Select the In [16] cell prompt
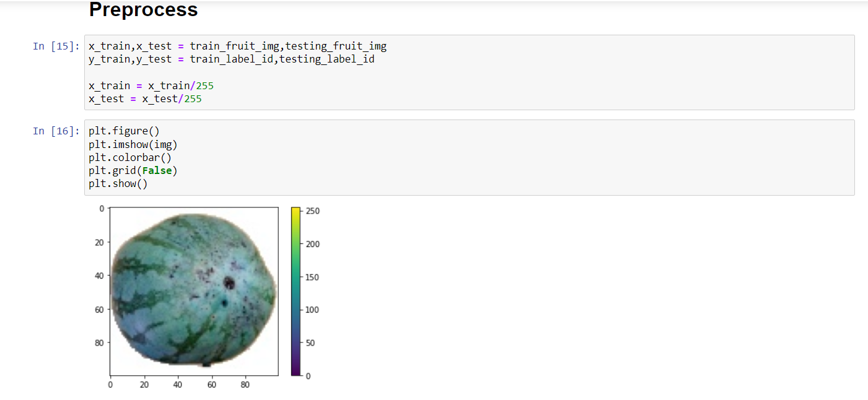The height and width of the screenshot is (400, 868). [x=56, y=131]
